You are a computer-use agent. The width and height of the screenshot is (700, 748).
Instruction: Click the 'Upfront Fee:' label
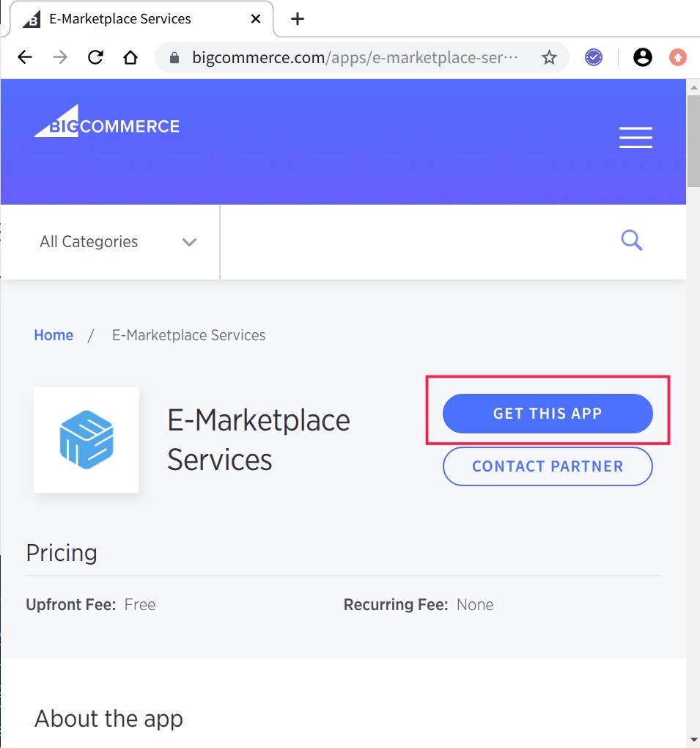click(x=71, y=605)
